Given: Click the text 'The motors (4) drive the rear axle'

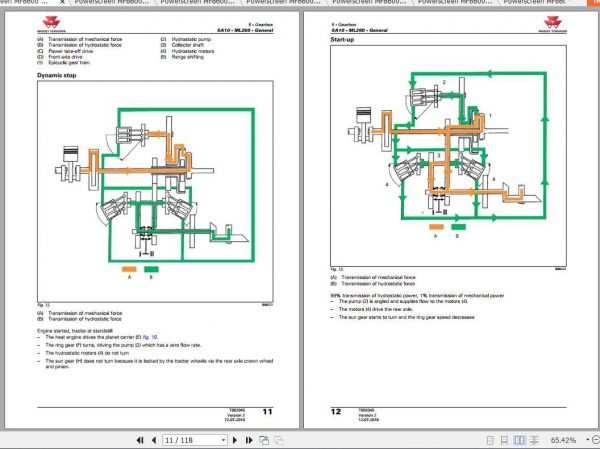Looking at the screenshot, I should (x=375, y=309).
